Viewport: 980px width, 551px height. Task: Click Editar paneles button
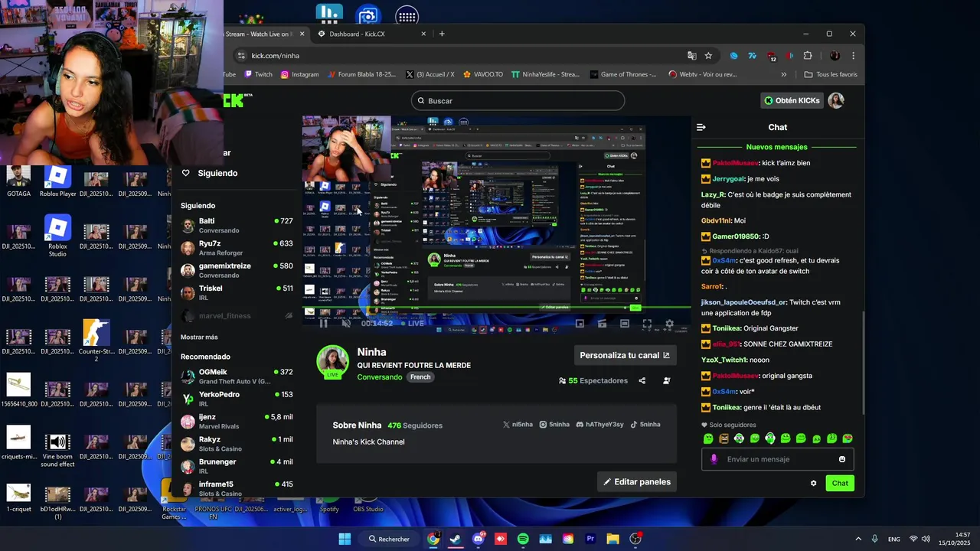(637, 481)
